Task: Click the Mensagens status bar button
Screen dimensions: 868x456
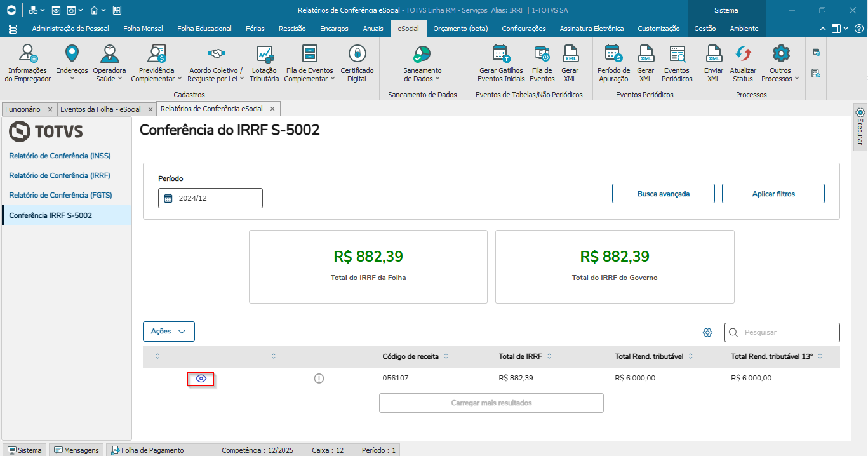Action: pyautogui.click(x=76, y=450)
